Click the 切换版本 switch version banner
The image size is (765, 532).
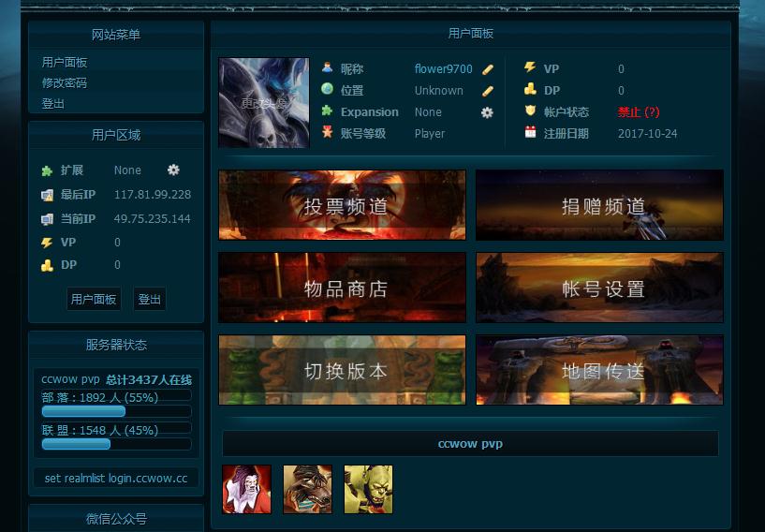click(342, 370)
